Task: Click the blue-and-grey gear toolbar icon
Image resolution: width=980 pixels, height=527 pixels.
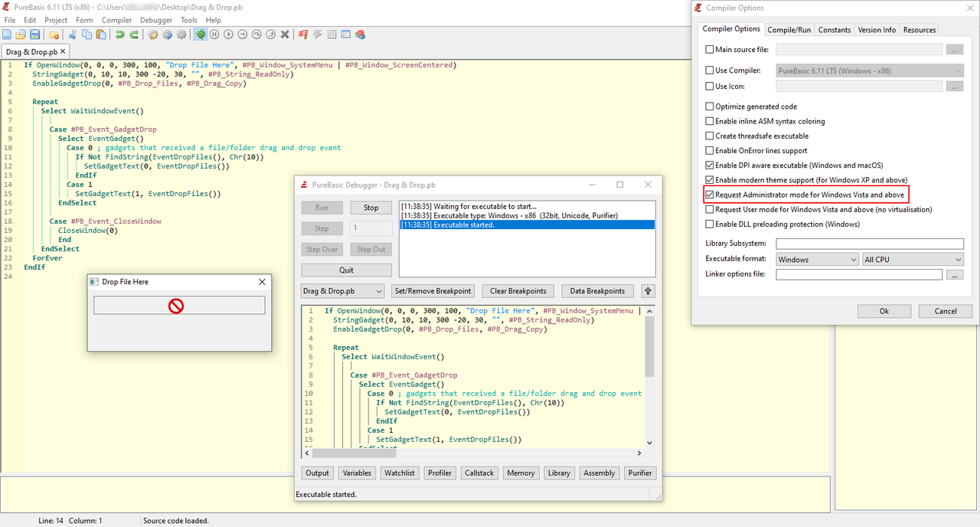Action: pyautogui.click(x=167, y=34)
